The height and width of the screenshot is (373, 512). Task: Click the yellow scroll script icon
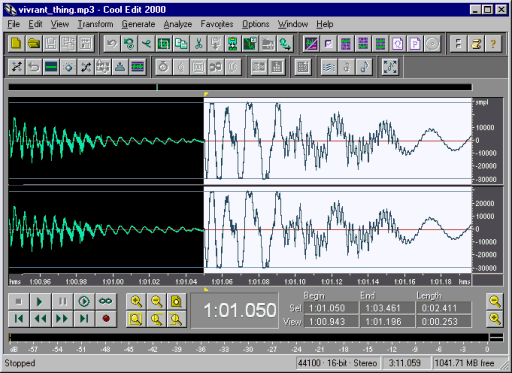(x=476, y=44)
